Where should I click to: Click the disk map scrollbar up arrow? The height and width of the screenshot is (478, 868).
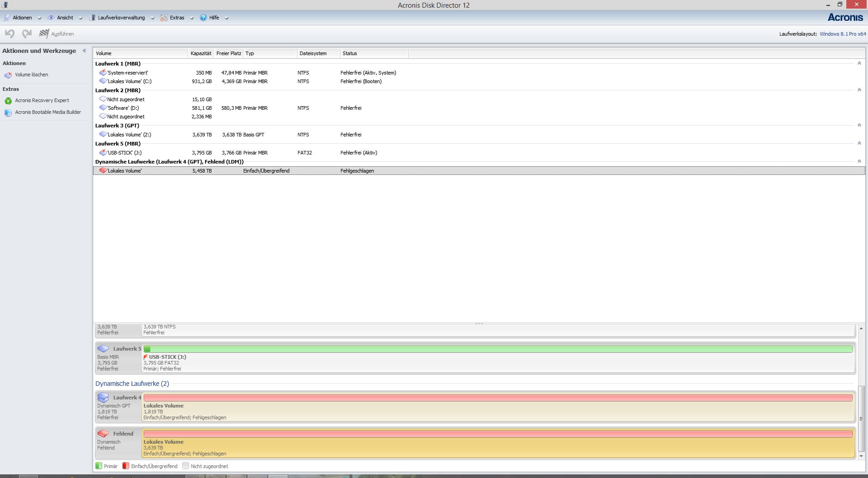coord(861,328)
